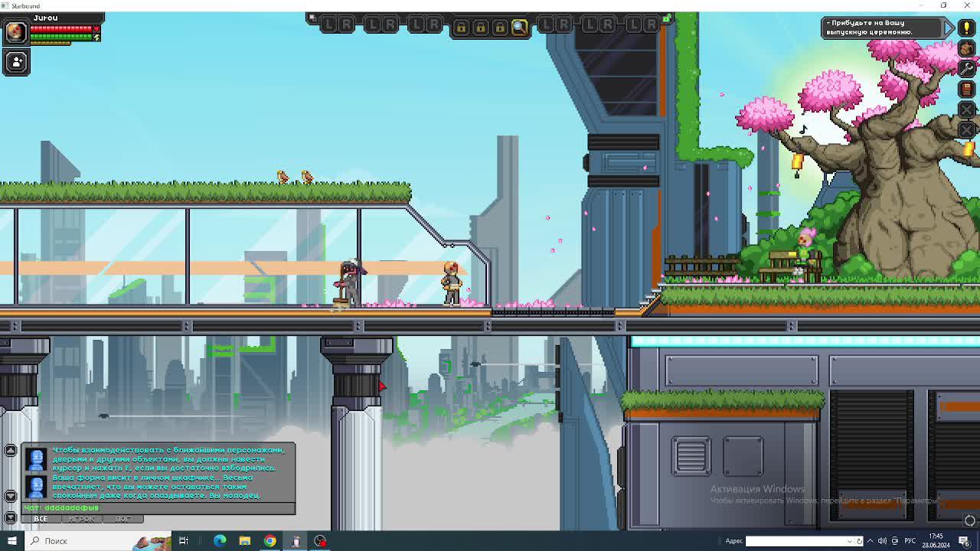This screenshot has height=551, width=980.
Task: Switch to the ЛОГ chat tab
Action: 123,519
